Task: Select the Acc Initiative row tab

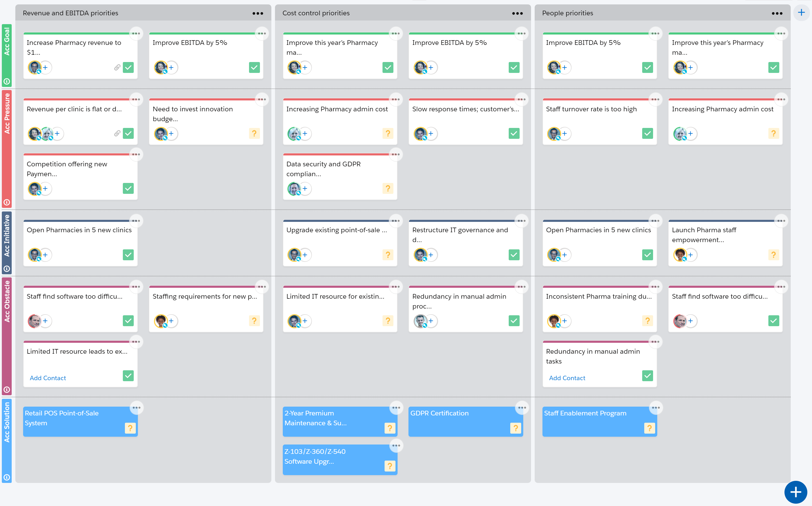Action: [x=7, y=236]
